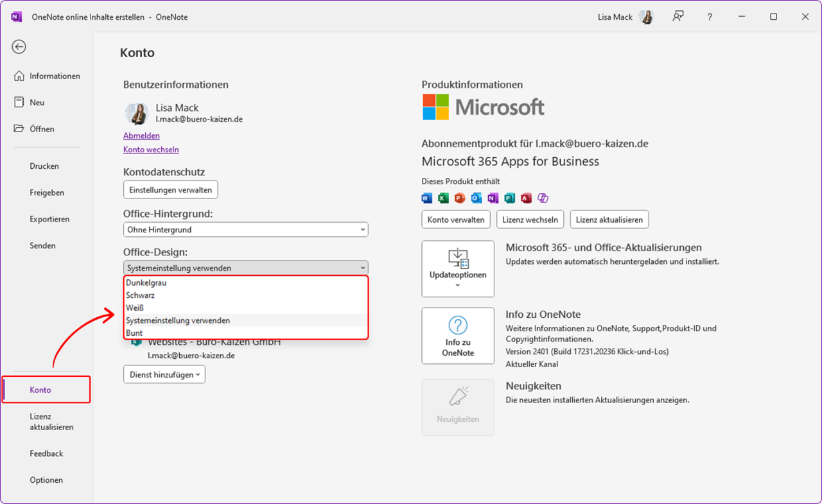The image size is (822, 504).
Task: Open Updateoptionen via its icon
Action: (x=457, y=258)
